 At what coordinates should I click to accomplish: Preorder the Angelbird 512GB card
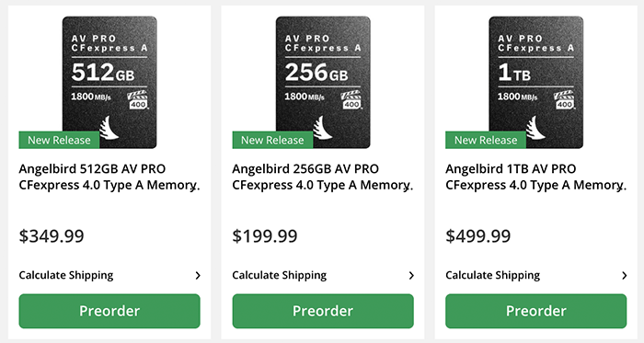(109, 311)
